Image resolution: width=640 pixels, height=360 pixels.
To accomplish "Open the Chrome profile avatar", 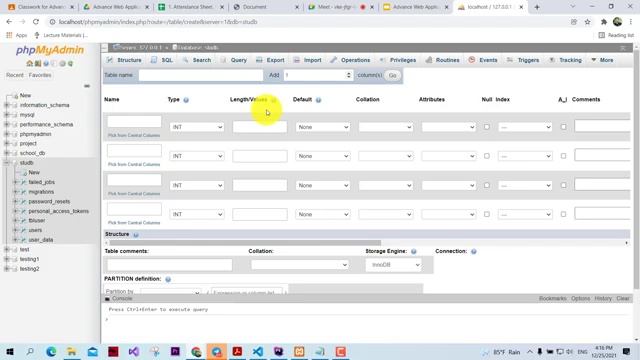I will [x=617, y=22].
